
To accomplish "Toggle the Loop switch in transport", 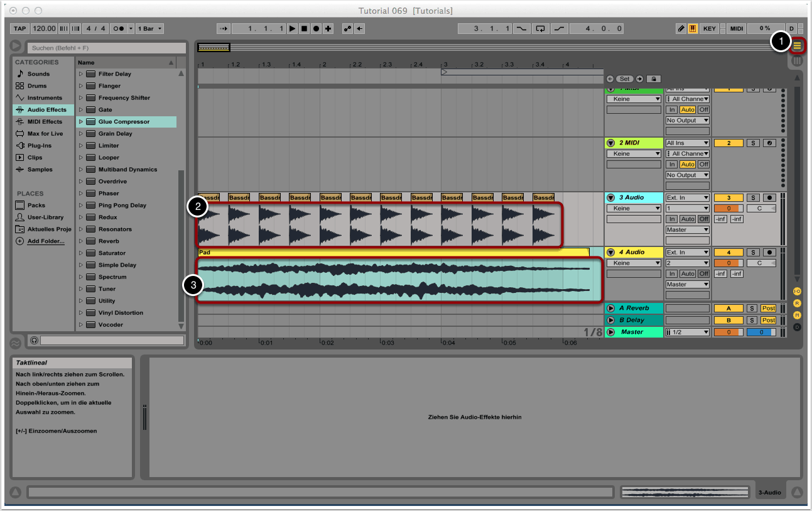I will click(540, 29).
